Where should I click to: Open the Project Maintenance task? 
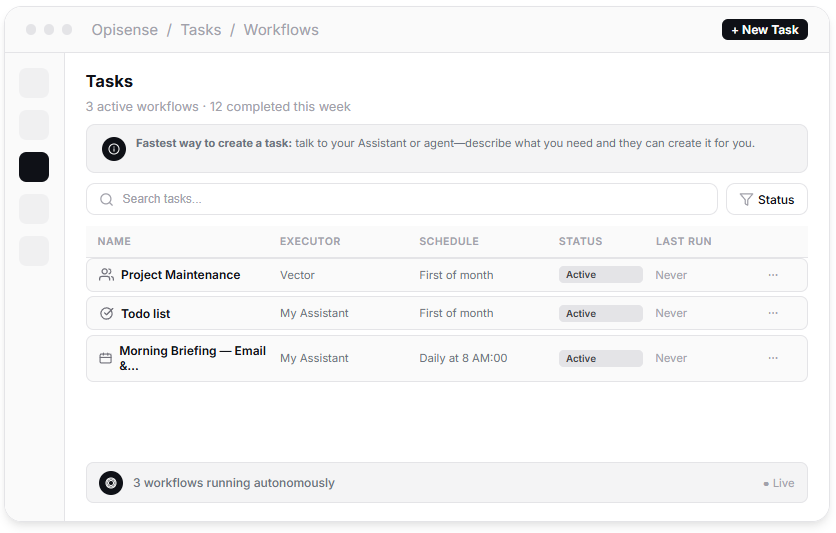[180, 275]
